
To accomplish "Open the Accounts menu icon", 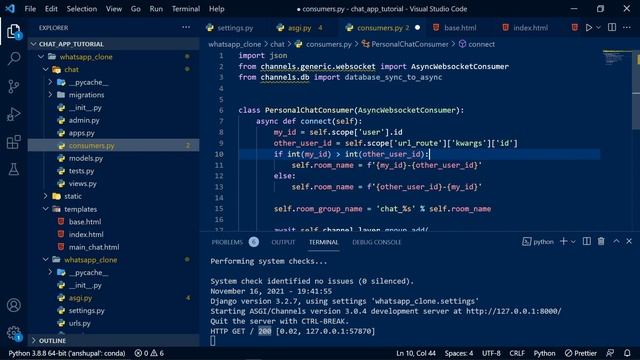I will [x=13, y=305].
